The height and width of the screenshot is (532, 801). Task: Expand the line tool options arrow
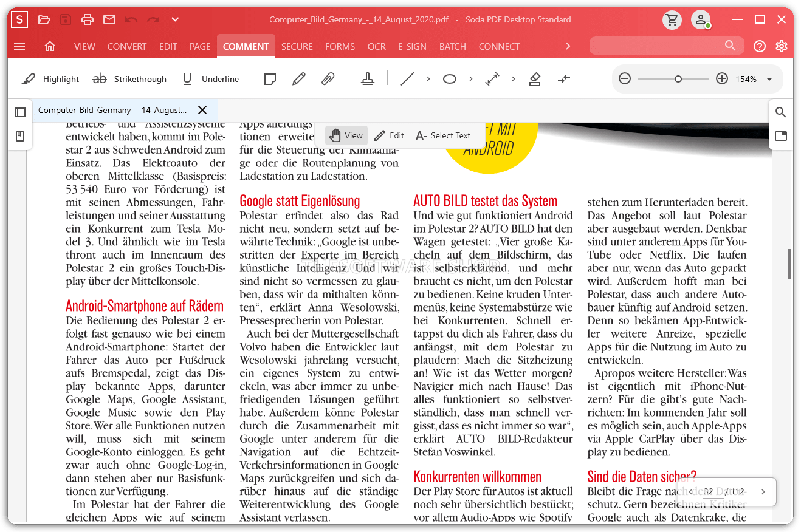point(428,79)
